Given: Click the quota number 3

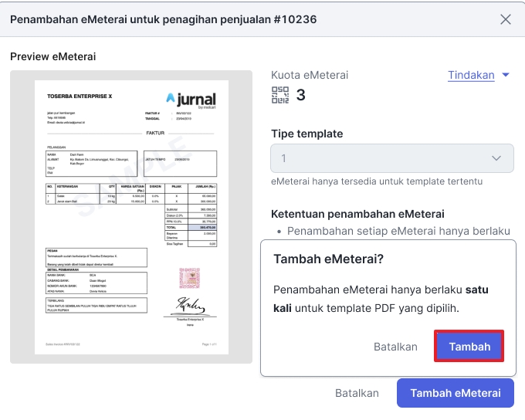Looking at the screenshot, I should (x=300, y=95).
